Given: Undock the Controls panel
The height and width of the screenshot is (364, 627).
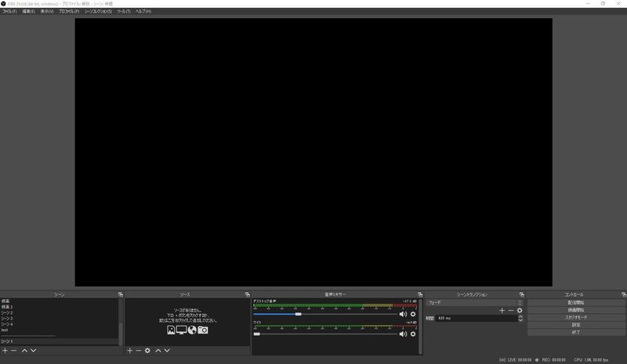Looking at the screenshot, I should (x=624, y=294).
